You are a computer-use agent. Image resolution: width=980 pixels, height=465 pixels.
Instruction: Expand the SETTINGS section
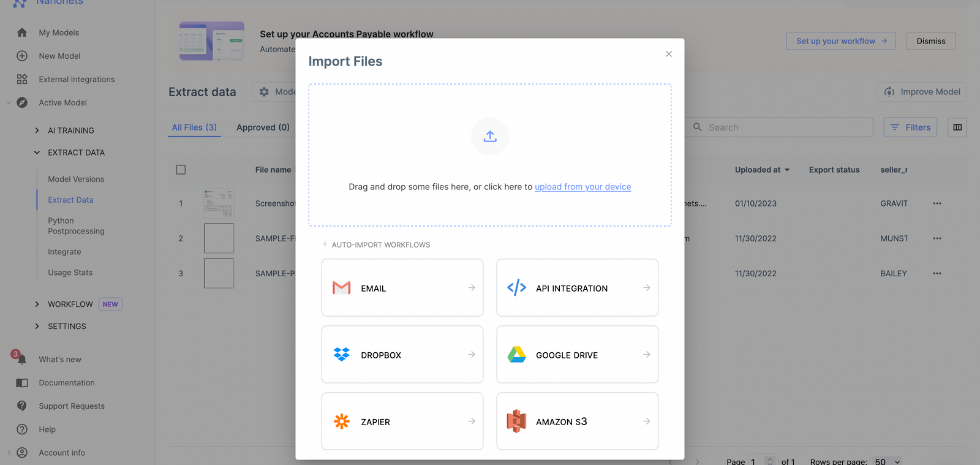(37, 327)
